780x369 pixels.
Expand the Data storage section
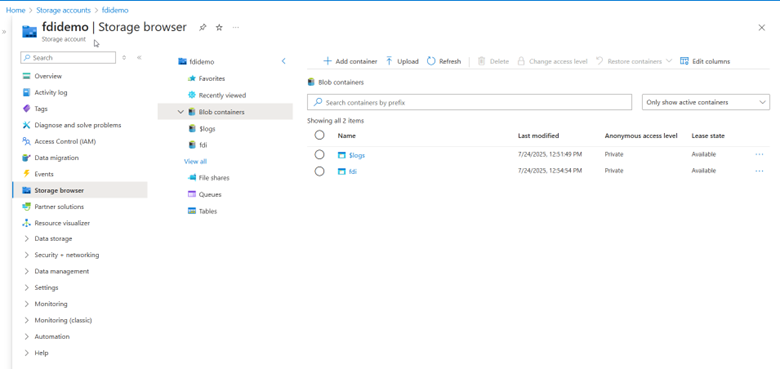(x=26, y=239)
